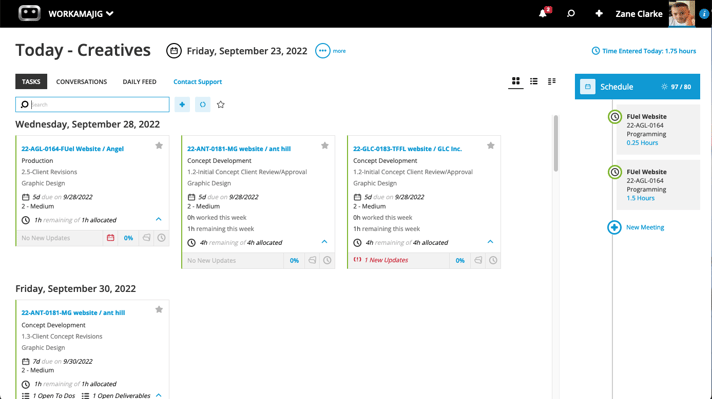The width and height of the screenshot is (712, 399).
Task: Open time clock on Wednesday MG website card
Action: [327, 261]
